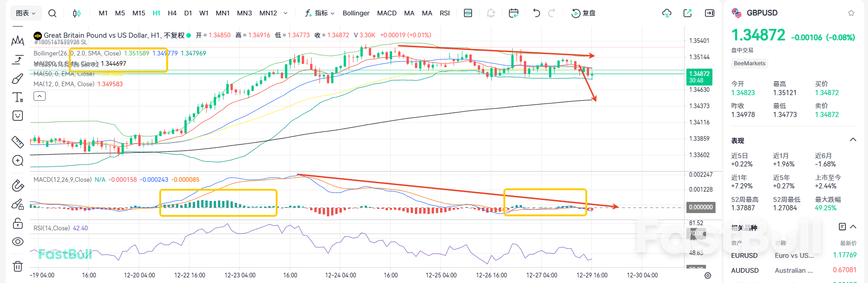The image size is (868, 283).
Task: Toggle visibility of all drawings eye icon
Action: pyautogui.click(x=17, y=242)
